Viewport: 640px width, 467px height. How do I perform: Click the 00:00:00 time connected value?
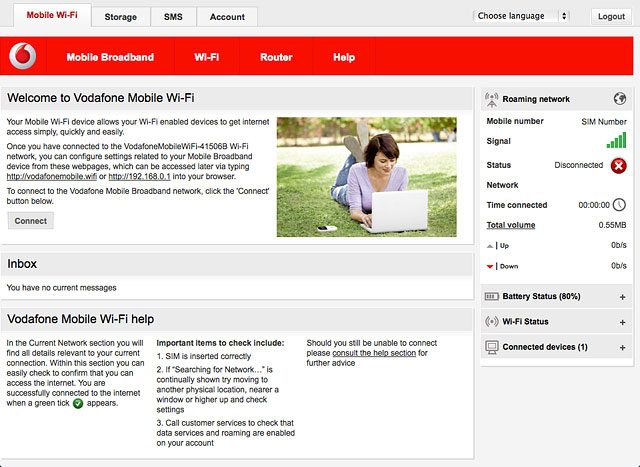click(594, 205)
